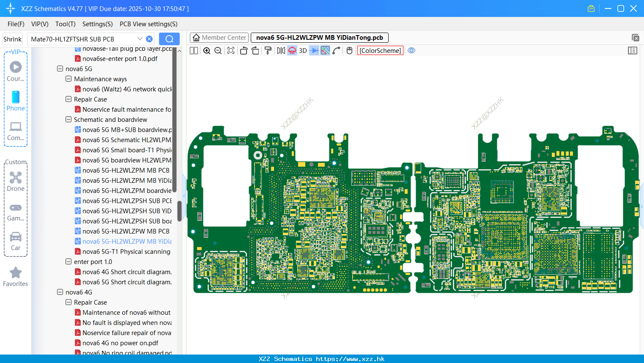This screenshot has width=644, height=363.
Task: Select the Game console category
Action: point(16,212)
